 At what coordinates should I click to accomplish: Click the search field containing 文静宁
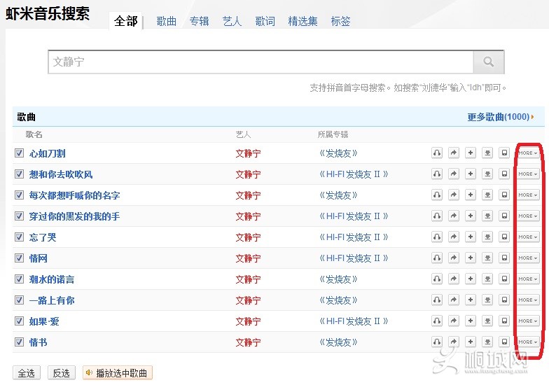[x=259, y=62]
